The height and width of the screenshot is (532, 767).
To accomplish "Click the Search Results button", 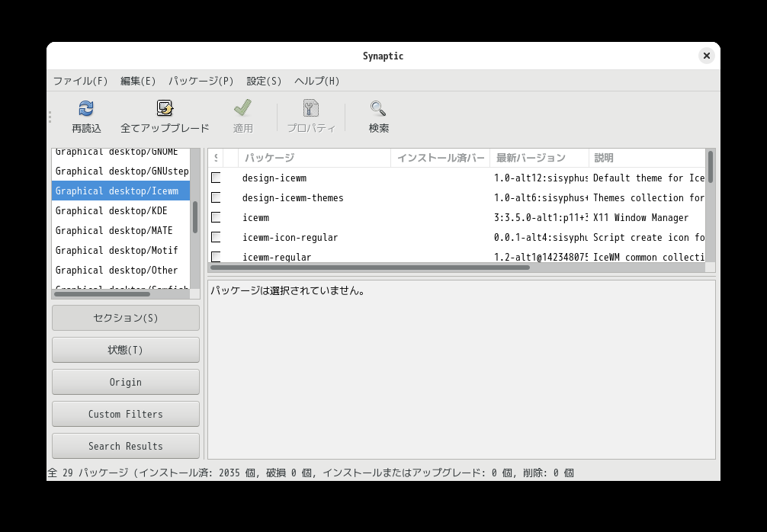I will [126, 446].
